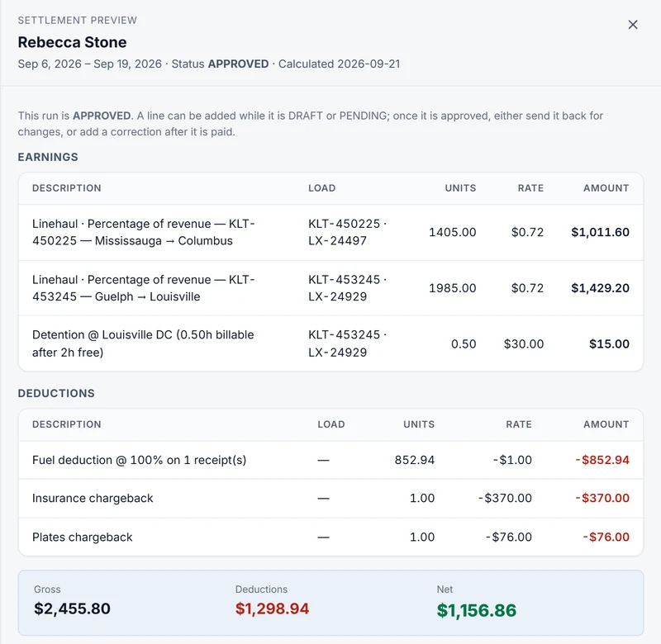Click the Net total $1,156.86

click(477, 610)
